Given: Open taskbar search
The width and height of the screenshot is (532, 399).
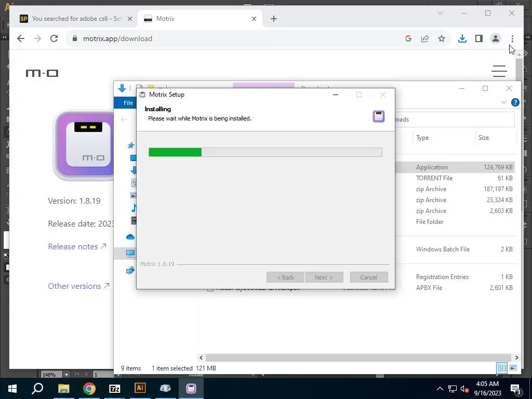Looking at the screenshot, I should [37, 389].
